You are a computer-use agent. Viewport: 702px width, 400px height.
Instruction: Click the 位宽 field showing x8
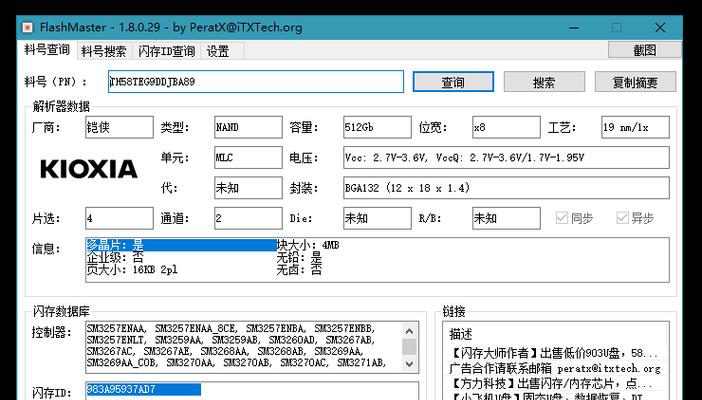click(x=506, y=127)
